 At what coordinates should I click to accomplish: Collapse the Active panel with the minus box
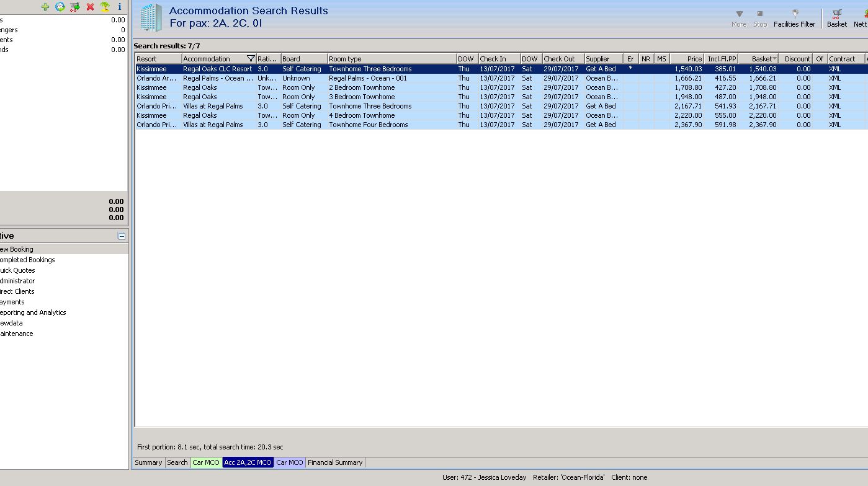tap(122, 236)
